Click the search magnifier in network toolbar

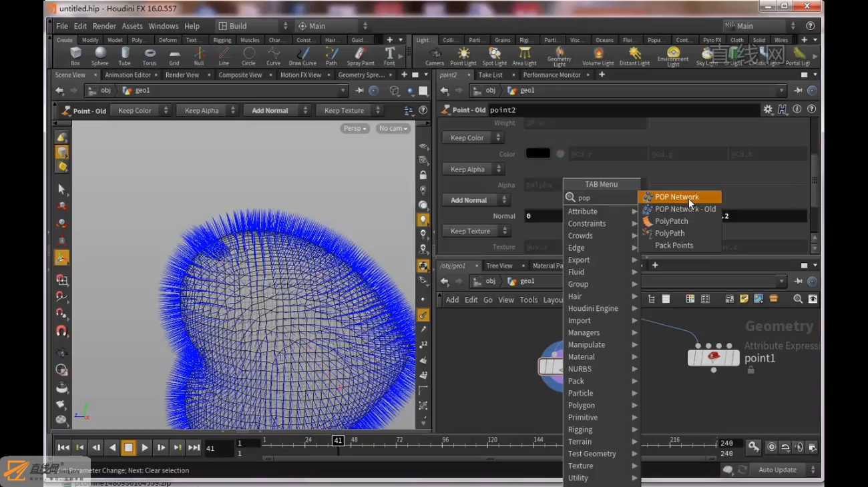798,300
